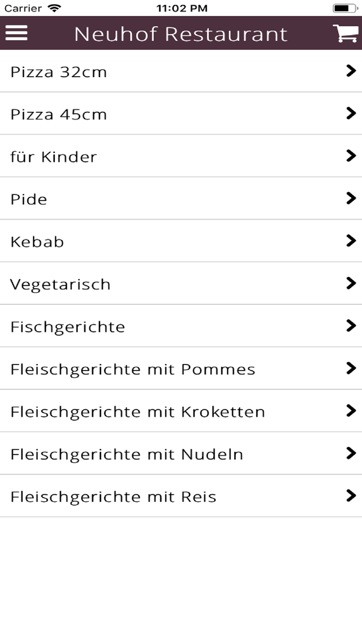Expand the Vegetarisch row chevron
The width and height of the screenshot is (362, 644).
pyautogui.click(x=352, y=284)
